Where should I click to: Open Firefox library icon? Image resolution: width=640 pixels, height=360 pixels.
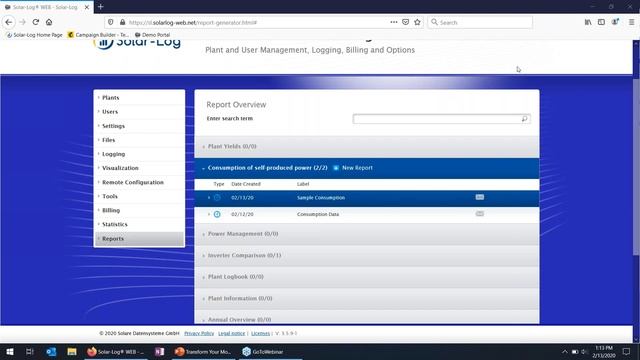pyautogui.click(x=588, y=22)
